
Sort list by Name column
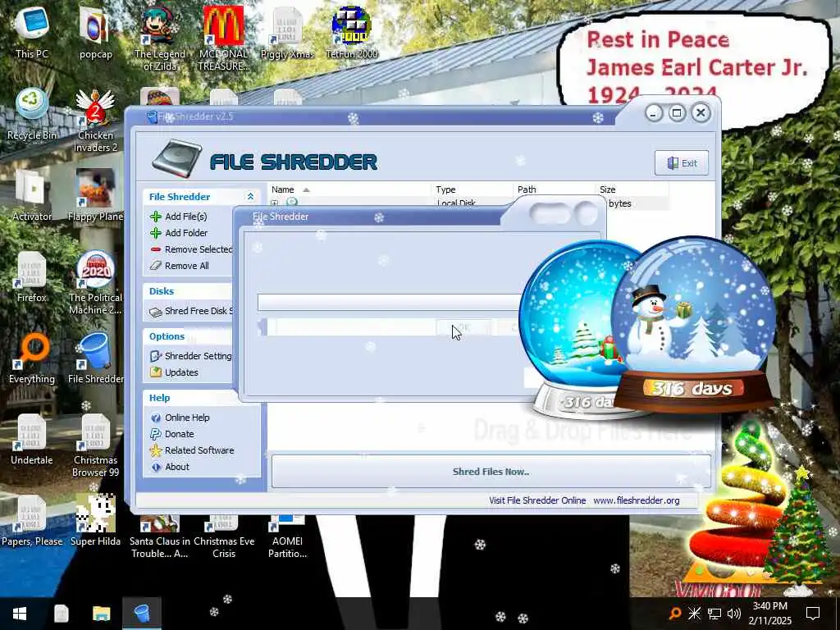(349, 189)
